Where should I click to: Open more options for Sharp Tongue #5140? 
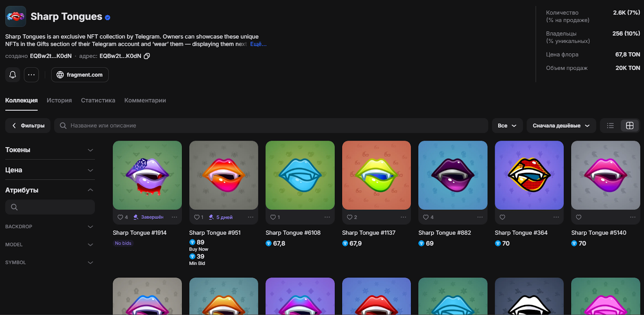(632, 217)
